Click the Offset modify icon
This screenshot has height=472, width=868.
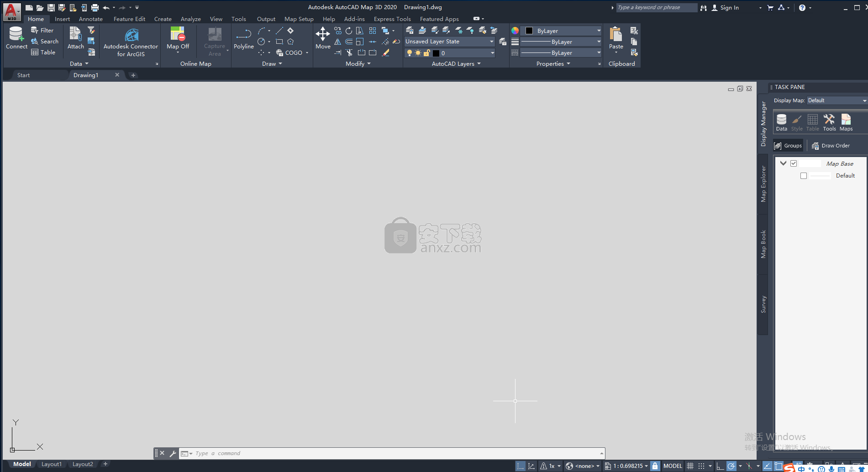click(x=349, y=42)
